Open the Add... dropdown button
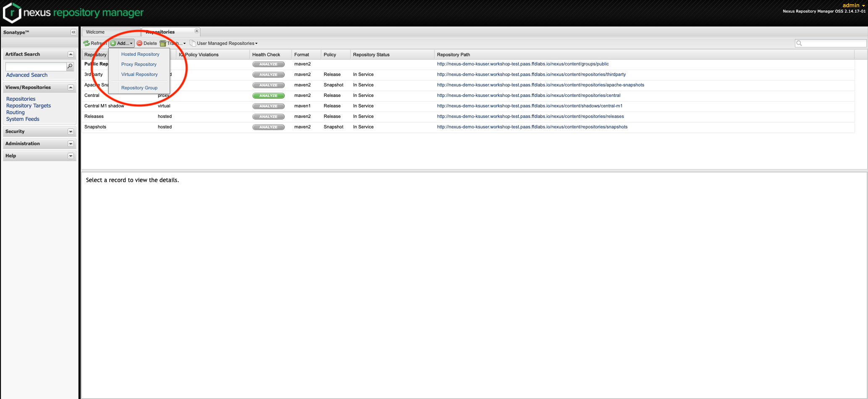 point(122,43)
